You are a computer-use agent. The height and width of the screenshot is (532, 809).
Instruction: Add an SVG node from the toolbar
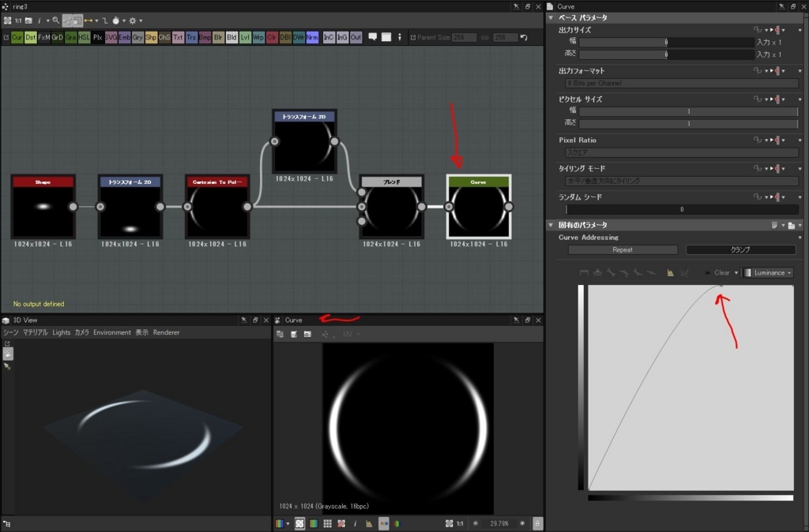pyautogui.click(x=111, y=37)
